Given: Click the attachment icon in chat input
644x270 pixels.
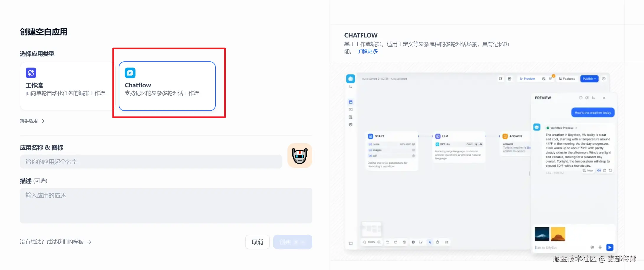Looking at the screenshot, I should 592,247.
